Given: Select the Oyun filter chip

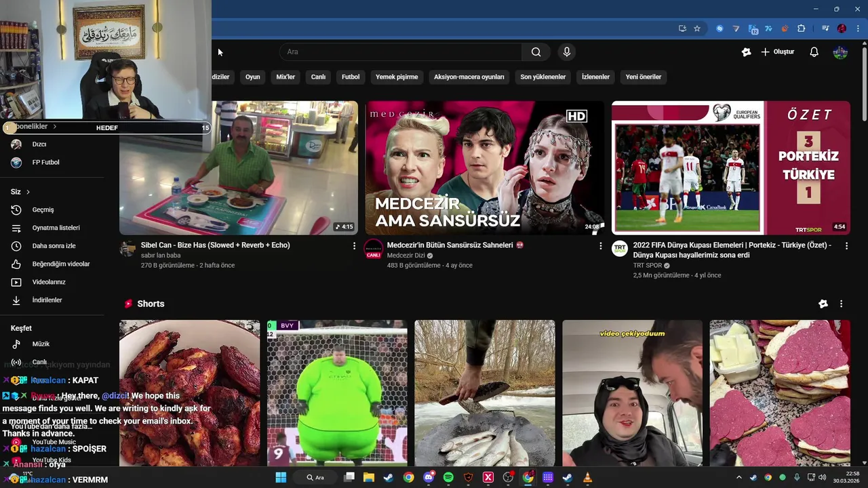Looking at the screenshot, I should click(253, 77).
